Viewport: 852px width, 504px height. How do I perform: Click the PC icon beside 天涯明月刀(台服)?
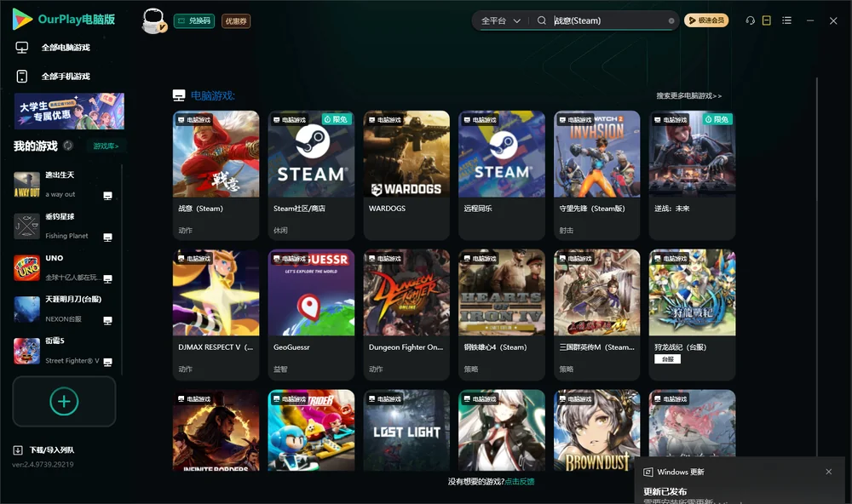pos(107,320)
